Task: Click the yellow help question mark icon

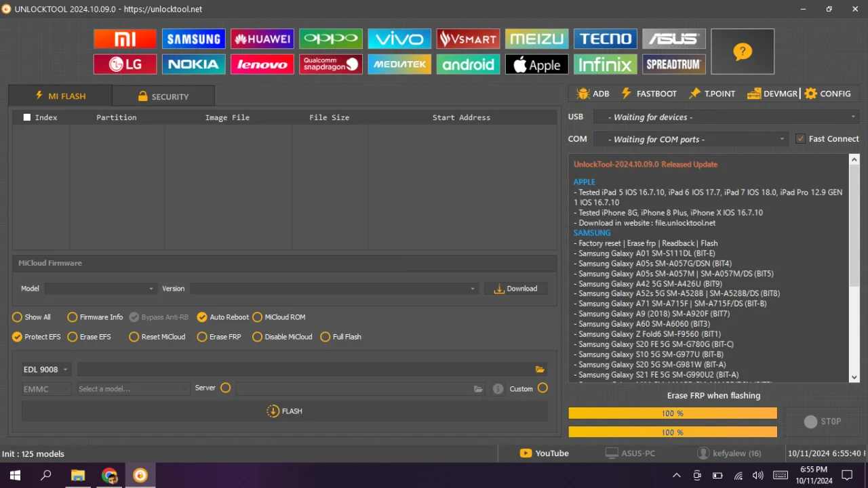Action: pos(743,52)
